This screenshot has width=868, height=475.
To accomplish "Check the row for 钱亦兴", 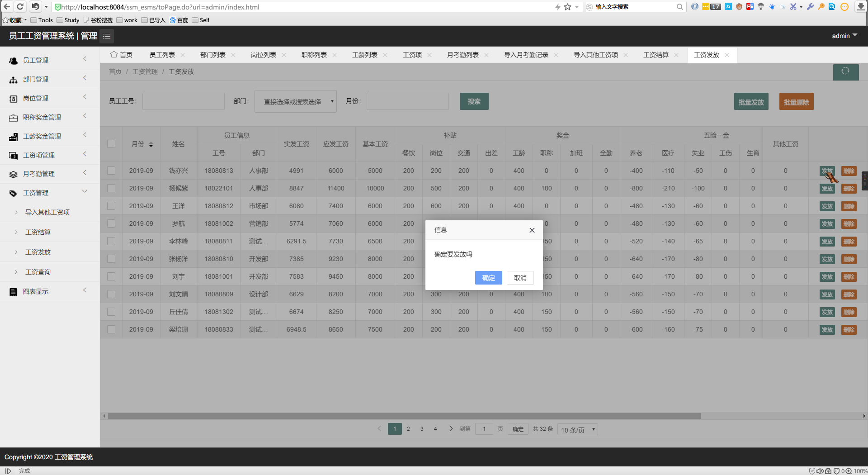I will (x=111, y=171).
